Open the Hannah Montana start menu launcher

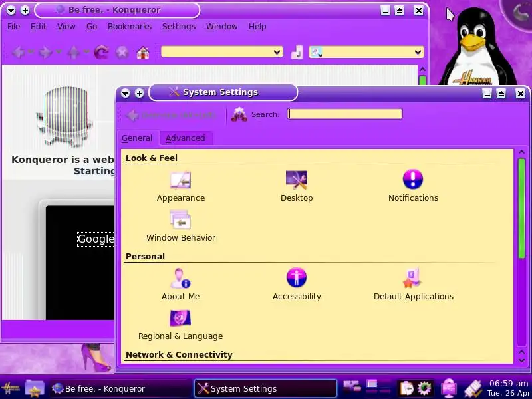coord(10,389)
